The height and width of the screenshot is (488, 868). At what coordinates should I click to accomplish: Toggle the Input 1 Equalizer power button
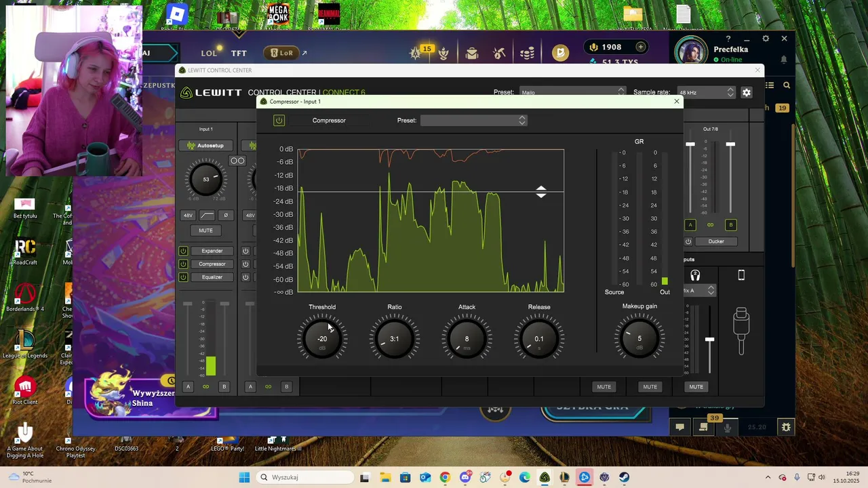(x=183, y=277)
